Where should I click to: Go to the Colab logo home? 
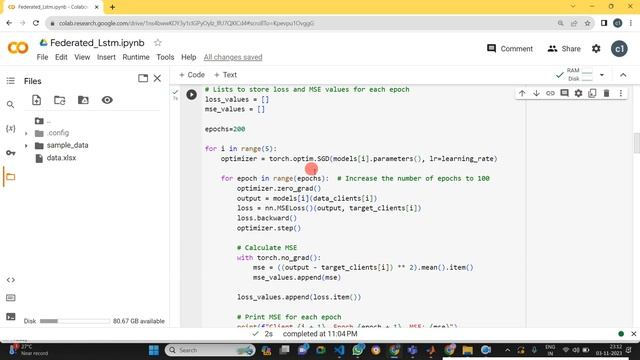(18, 48)
